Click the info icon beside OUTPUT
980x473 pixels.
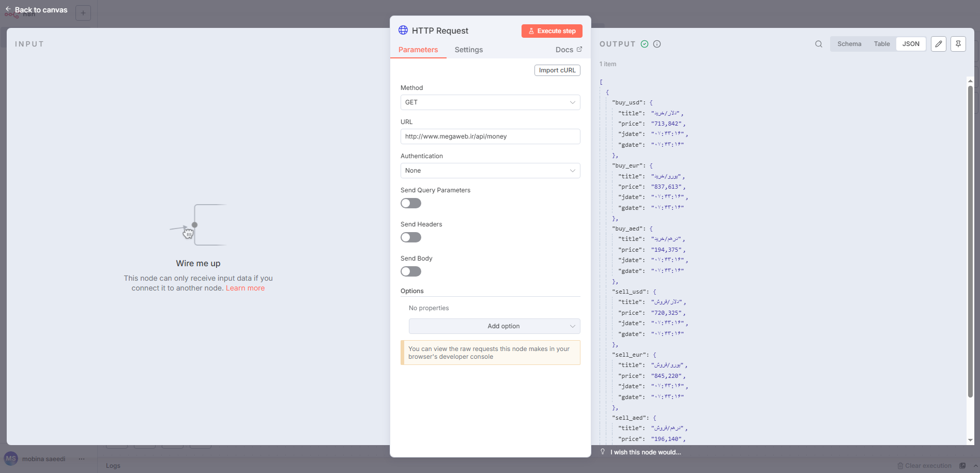(656, 44)
